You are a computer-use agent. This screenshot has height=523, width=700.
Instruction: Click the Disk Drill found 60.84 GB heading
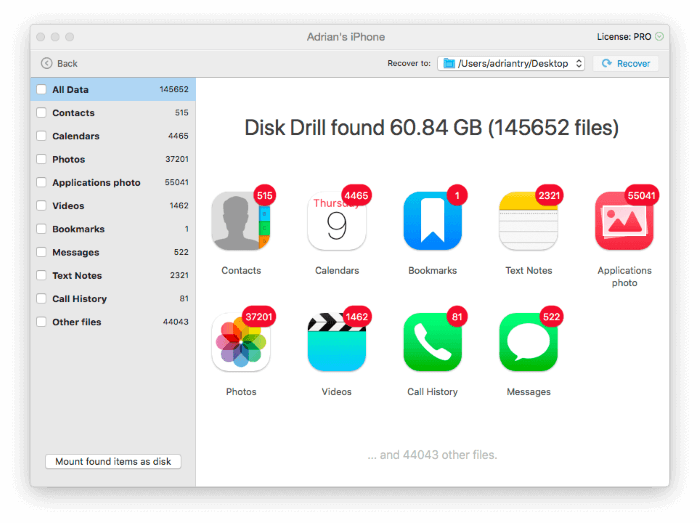pyautogui.click(x=431, y=128)
